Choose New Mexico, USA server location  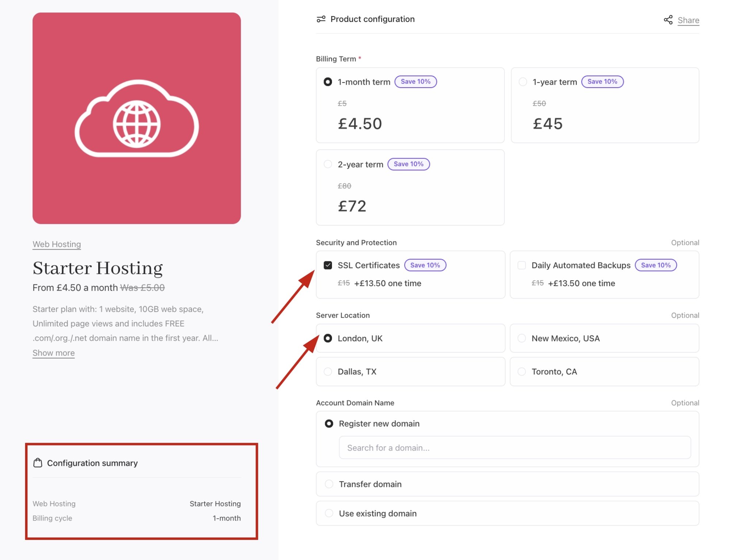pos(604,338)
